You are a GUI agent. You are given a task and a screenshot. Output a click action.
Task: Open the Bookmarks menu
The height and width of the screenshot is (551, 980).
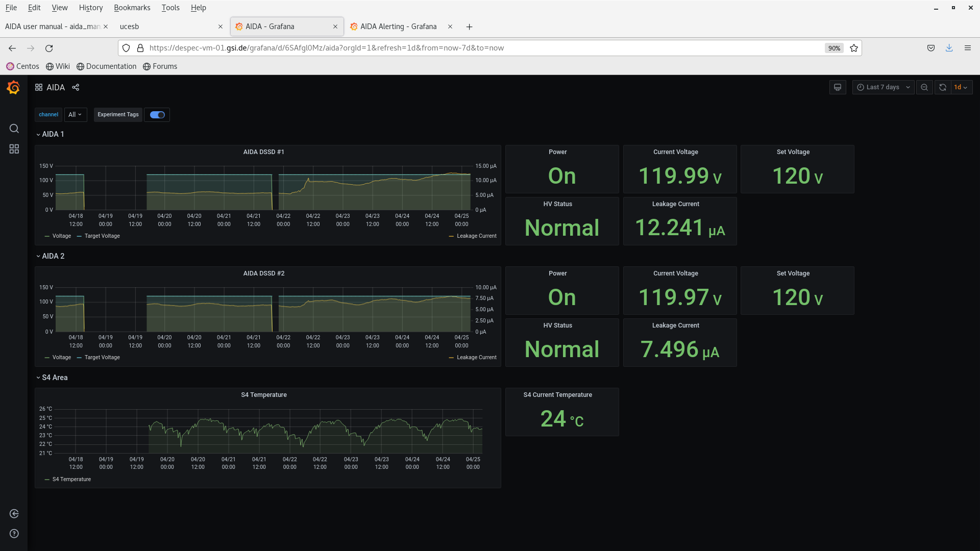point(132,8)
